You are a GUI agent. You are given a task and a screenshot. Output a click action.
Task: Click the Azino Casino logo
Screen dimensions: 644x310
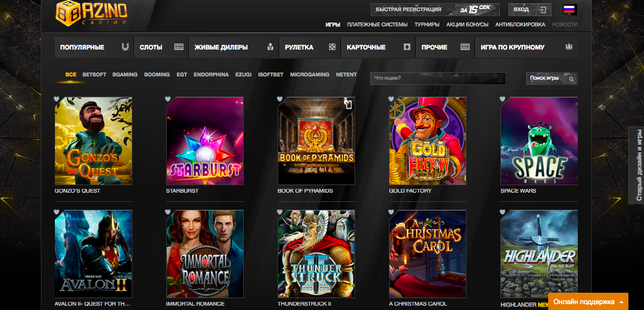tap(91, 13)
